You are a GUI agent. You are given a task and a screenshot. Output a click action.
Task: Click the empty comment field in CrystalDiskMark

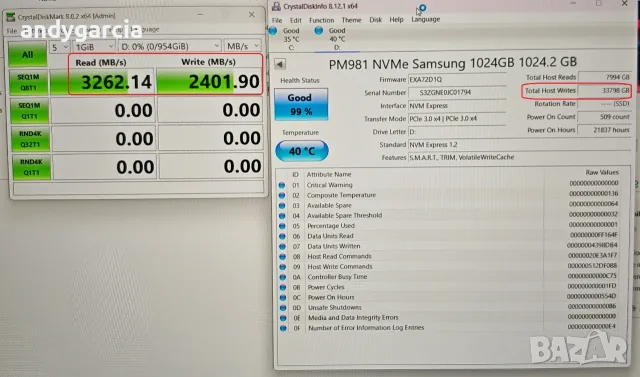(138, 188)
